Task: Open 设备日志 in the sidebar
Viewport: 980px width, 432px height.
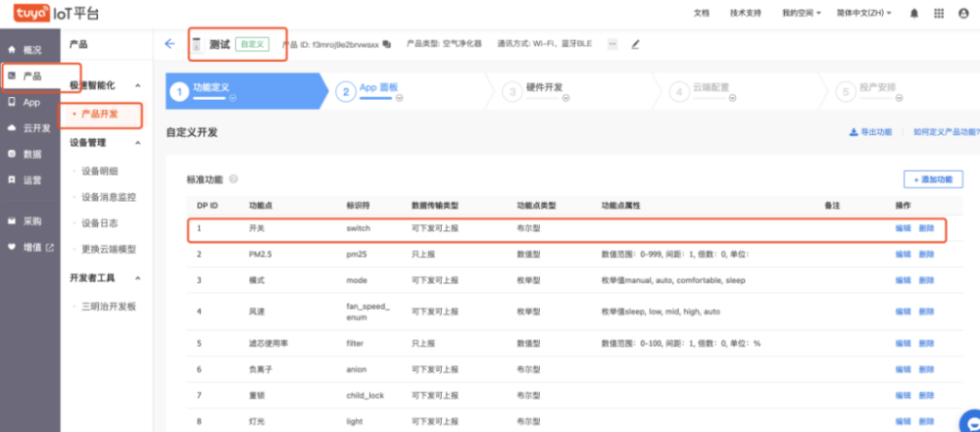Action: tap(101, 223)
